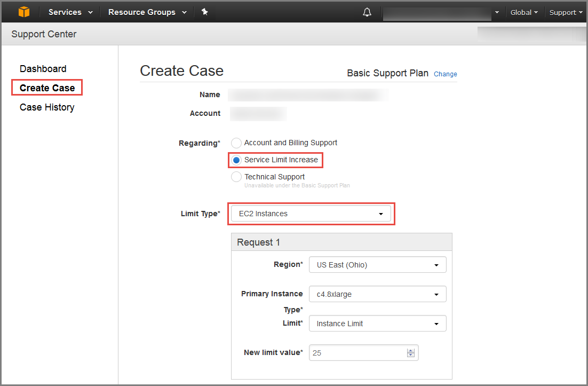
Task: Open the notifications bell icon
Action: (367, 12)
